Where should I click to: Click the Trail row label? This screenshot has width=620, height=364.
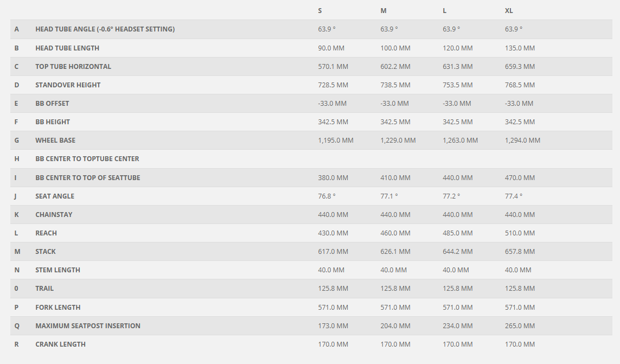pos(44,289)
